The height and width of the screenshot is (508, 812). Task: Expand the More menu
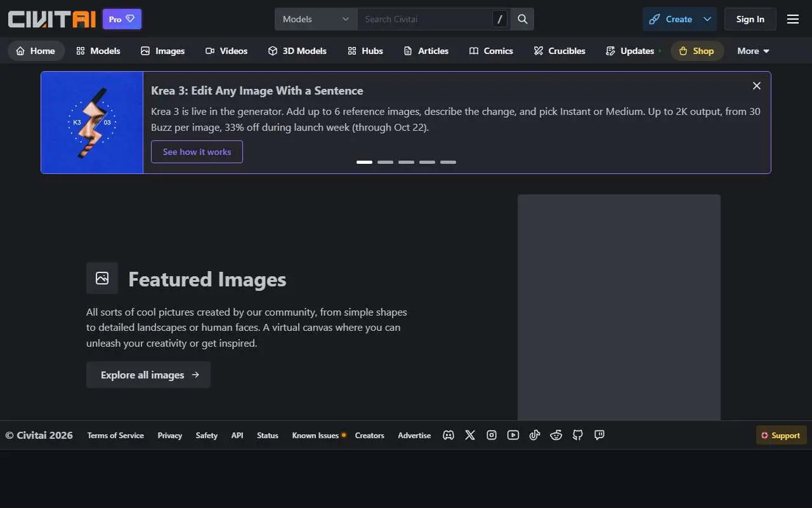point(753,51)
